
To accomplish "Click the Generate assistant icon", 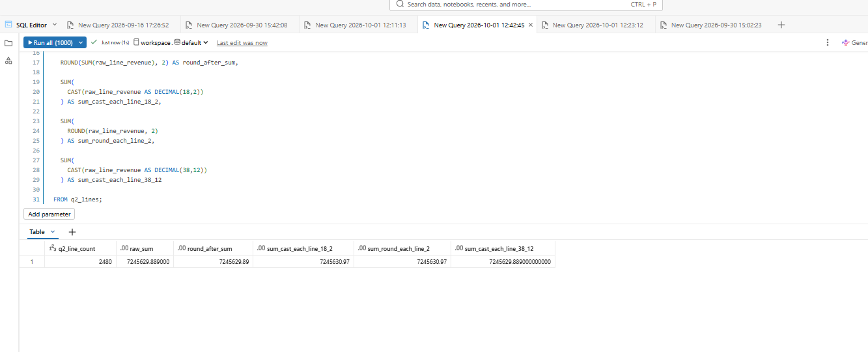I will pos(846,42).
